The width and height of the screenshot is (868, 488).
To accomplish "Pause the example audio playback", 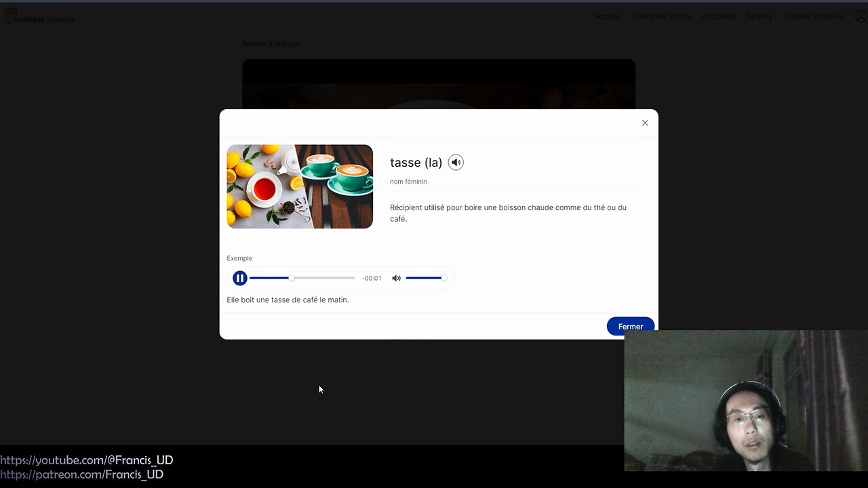I will click(240, 278).
